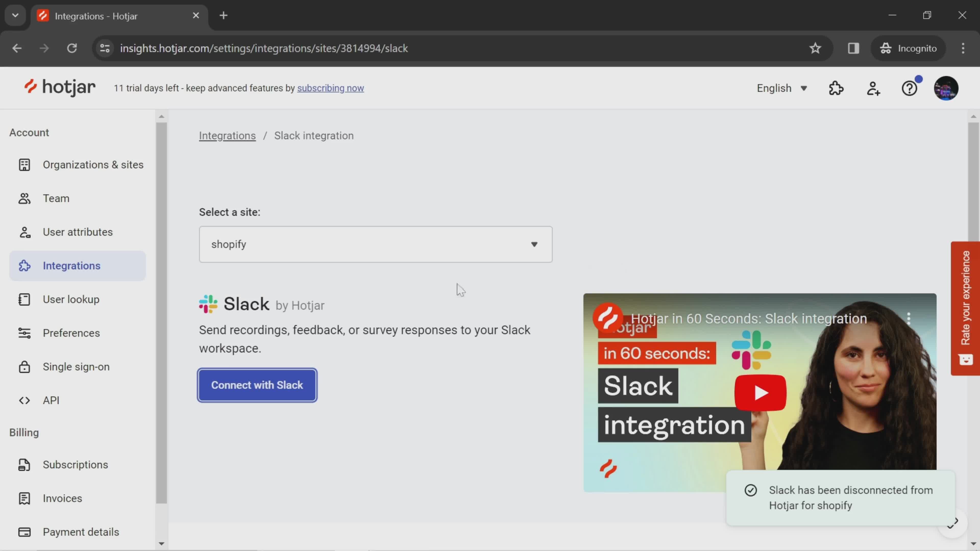Close the Integrations - Hotjar tab
The image size is (980, 551).
(x=195, y=16)
